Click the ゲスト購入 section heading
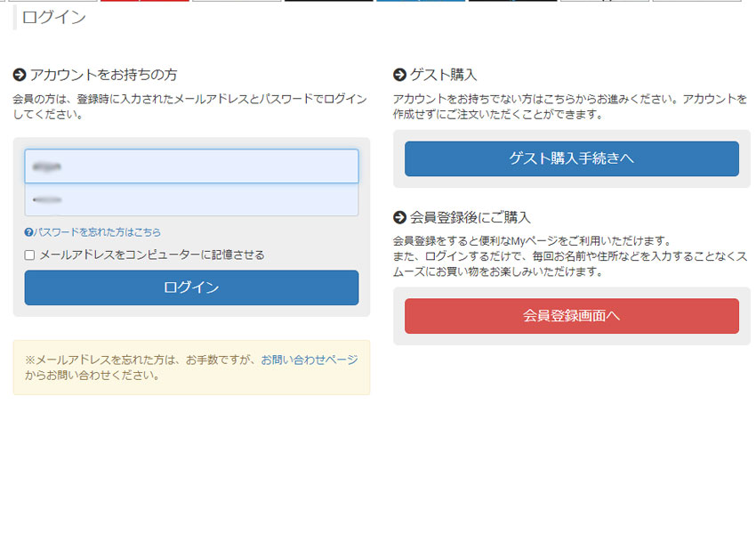Image resolution: width=756 pixels, height=534 pixels. tap(444, 75)
